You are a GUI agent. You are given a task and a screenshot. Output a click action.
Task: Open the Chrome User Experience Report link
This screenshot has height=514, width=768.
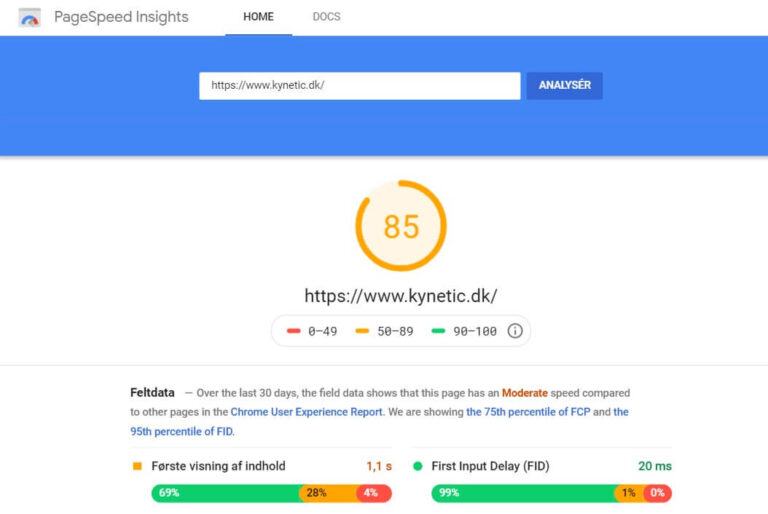click(x=307, y=412)
